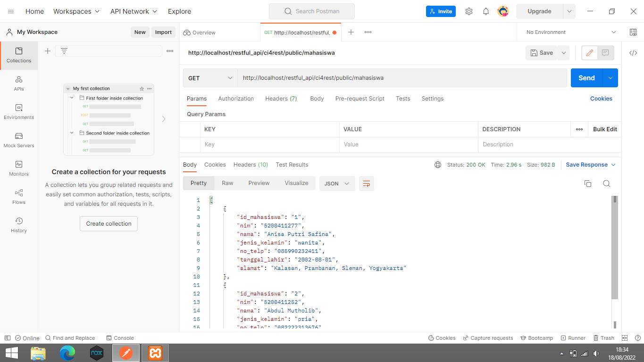Open the notifications bell
Screen dimensions: 644x362
pos(485,11)
